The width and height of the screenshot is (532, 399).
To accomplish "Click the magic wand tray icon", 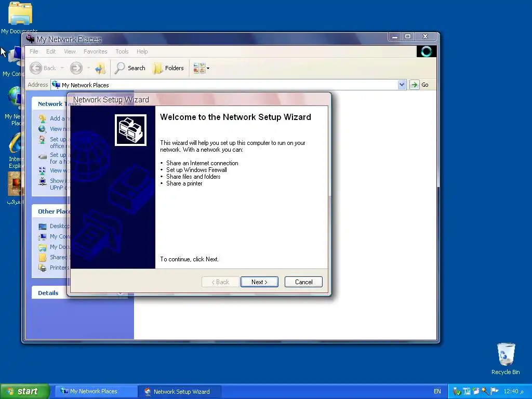I will tap(485, 391).
